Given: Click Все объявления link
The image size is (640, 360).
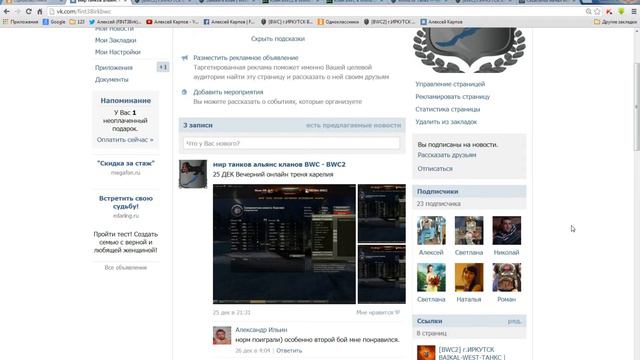Looking at the screenshot, I should (x=126, y=267).
